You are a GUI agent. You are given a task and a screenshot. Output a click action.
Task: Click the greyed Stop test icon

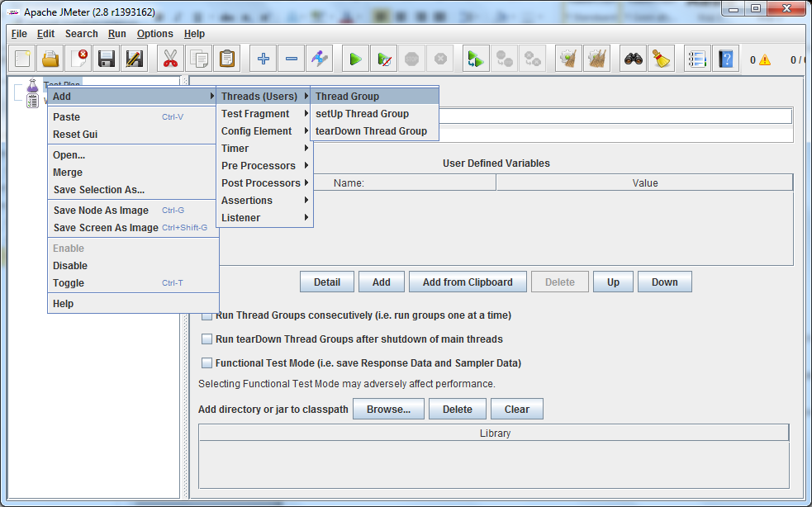(x=411, y=59)
